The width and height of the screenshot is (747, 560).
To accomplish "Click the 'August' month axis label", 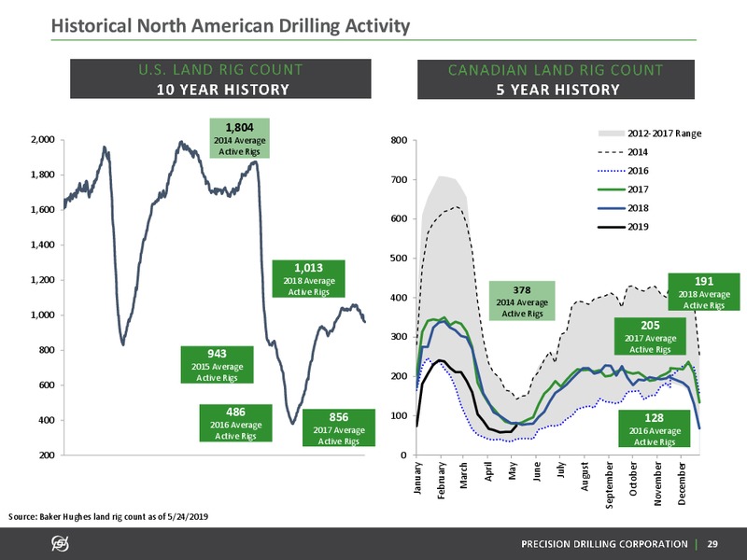I will [x=585, y=476].
